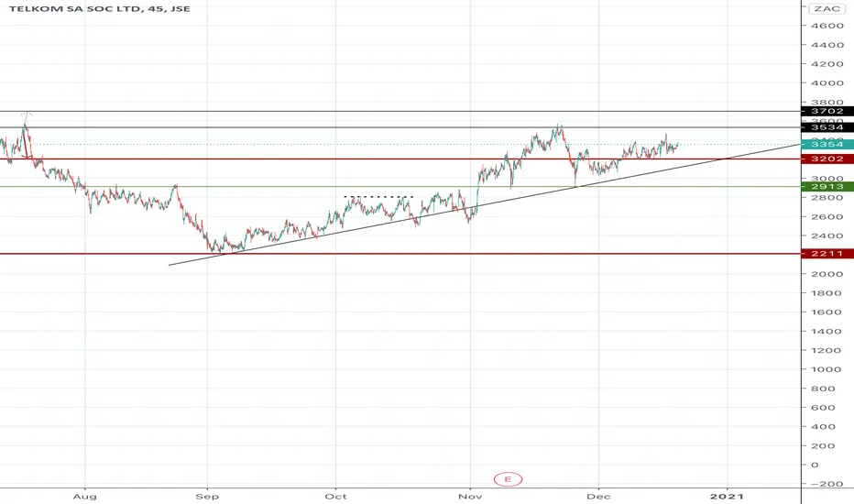Screen dimensions: 854x504
Task: Click the Dec date label
Action: pos(598,497)
